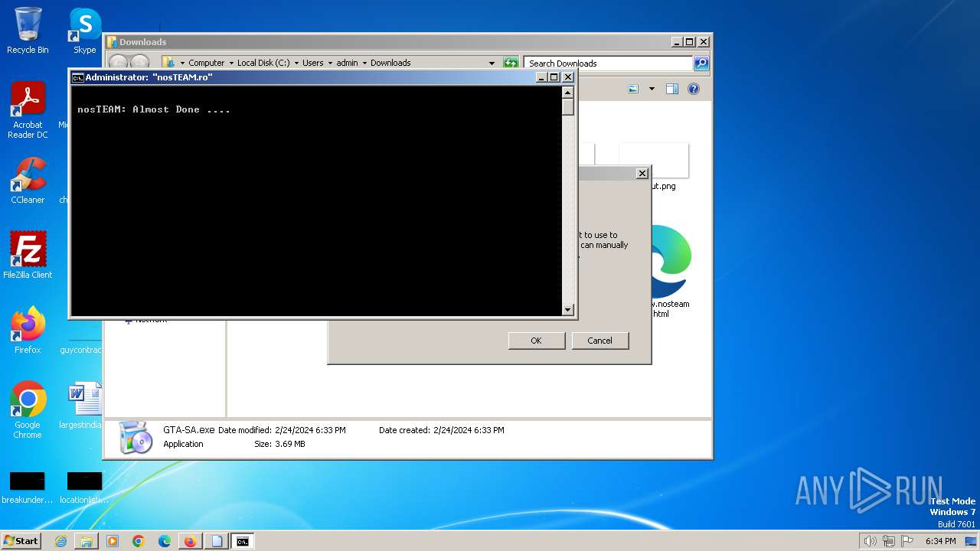Open the Recycle Bin desktop icon

[28, 31]
